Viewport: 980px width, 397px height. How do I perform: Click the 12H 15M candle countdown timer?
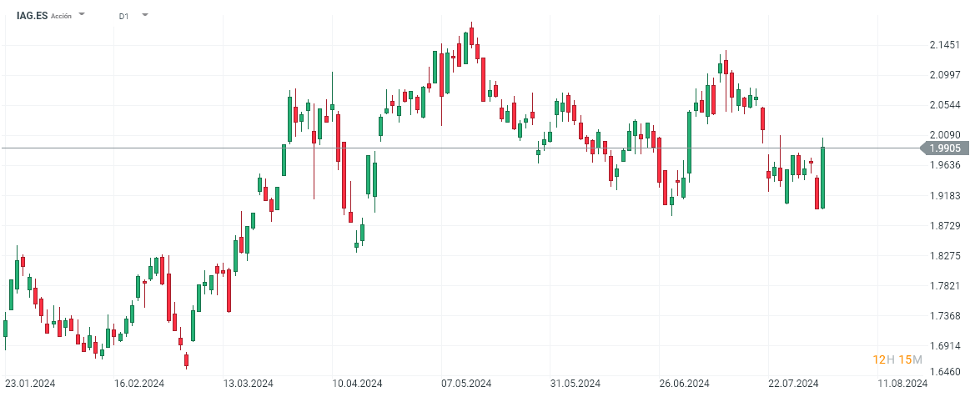coord(897,359)
